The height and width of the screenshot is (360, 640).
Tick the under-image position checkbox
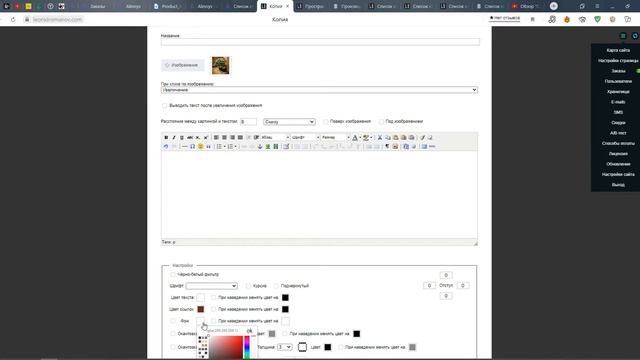click(x=381, y=122)
